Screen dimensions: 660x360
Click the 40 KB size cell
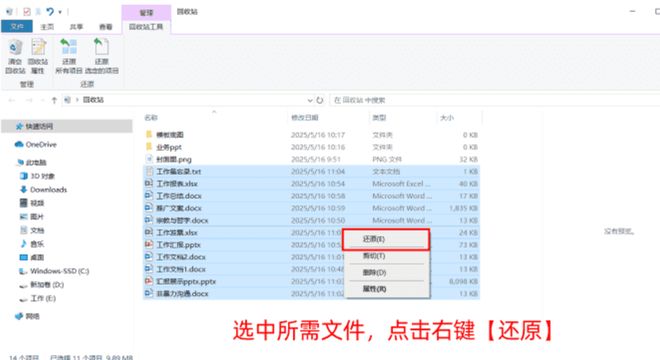point(468,184)
